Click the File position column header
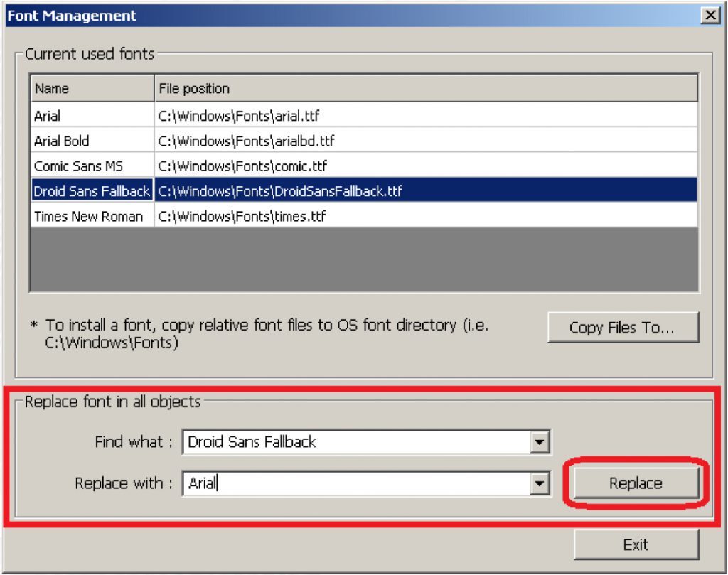Screen dimensions: 728x575 click(426, 88)
